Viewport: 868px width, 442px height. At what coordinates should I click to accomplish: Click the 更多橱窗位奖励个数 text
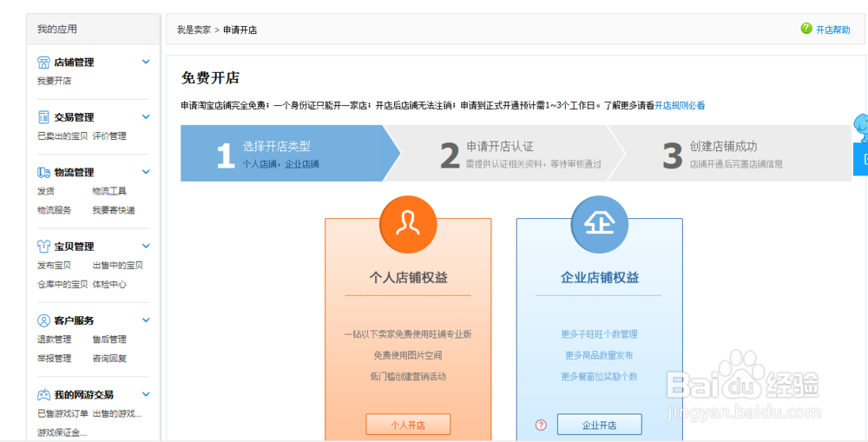600,376
